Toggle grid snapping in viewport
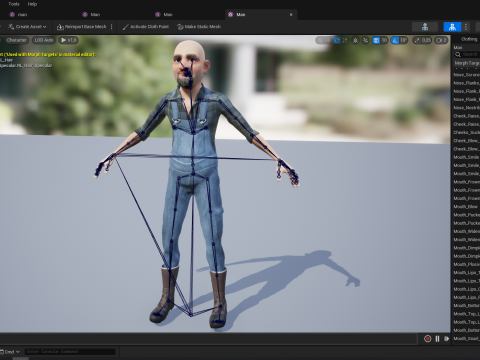Image resolution: width=480 pixels, height=360 pixels. pyautogui.click(x=376, y=40)
